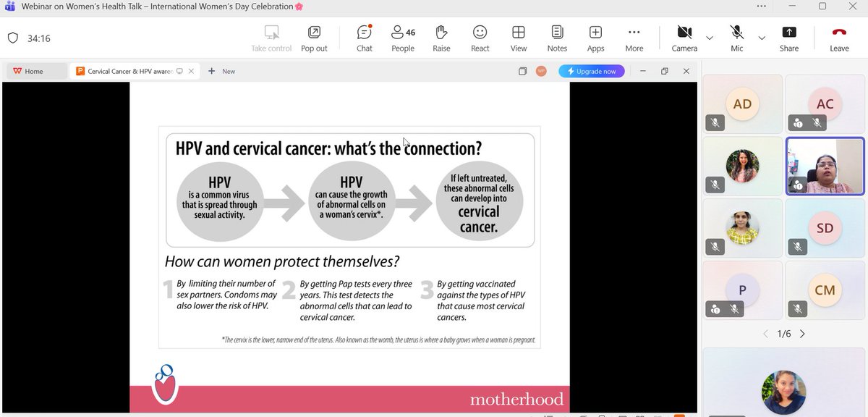The width and height of the screenshot is (868, 417).
Task: Expand the Camera options arrow
Action: tap(710, 38)
